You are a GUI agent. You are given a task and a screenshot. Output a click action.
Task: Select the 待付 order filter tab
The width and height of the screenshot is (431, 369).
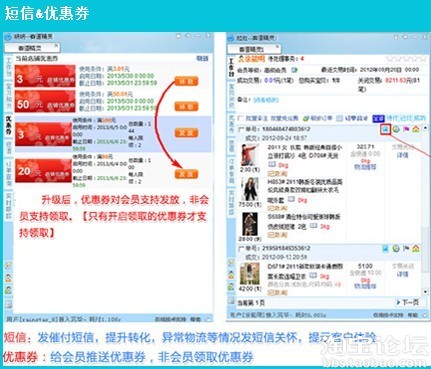(392, 118)
